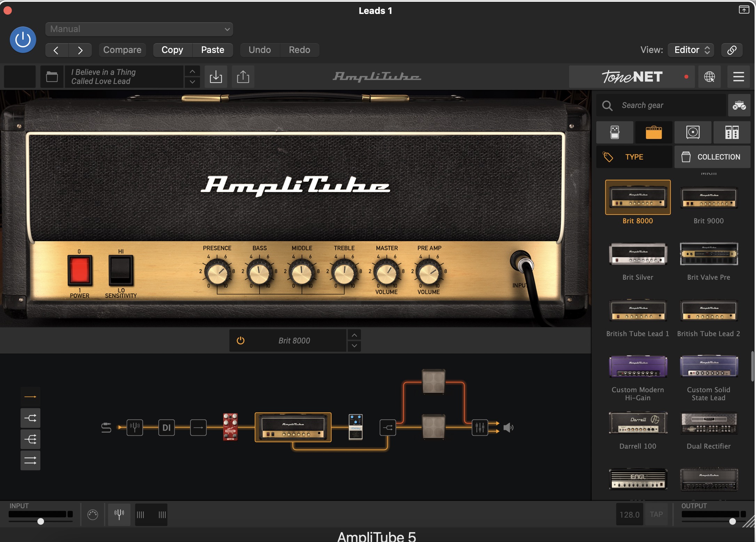The height and width of the screenshot is (542, 756).
Task: Click the Redo button
Action: pyautogui.click(x=300, y=50)
